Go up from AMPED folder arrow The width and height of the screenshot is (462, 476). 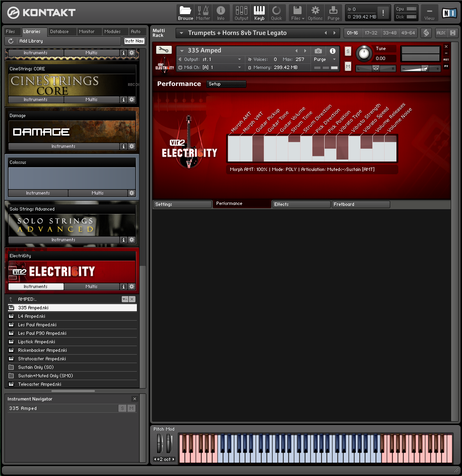click(11, 299)
